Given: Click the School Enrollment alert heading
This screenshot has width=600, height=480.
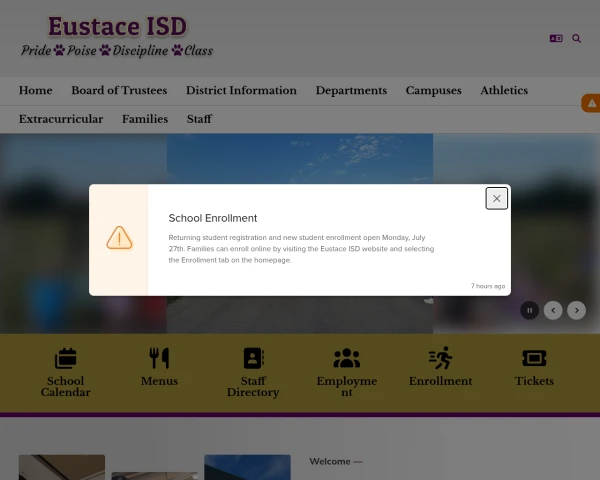Looking at the screenshot, I should pyautogui.click(x=213, y=218).
